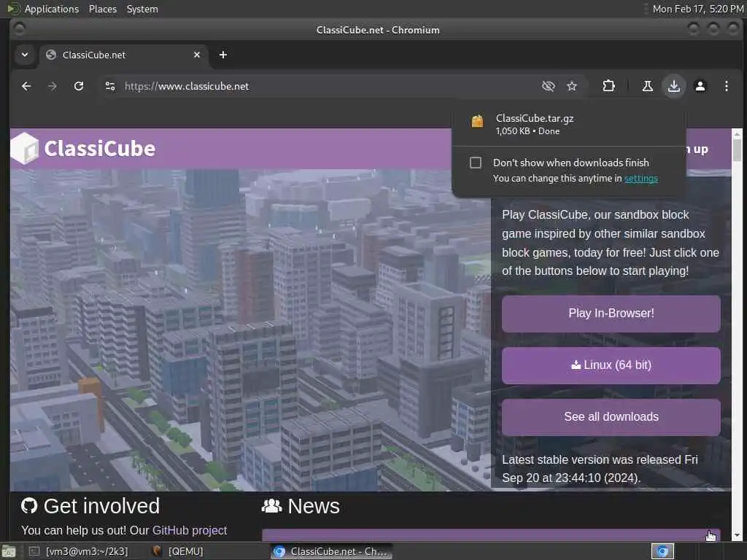
Task: Open a new tab
Action: click(x=223, y=55)
